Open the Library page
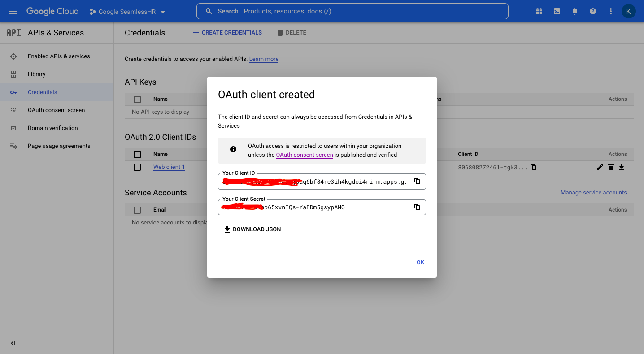Screen dimensions: 644x354 pyautogui.click(x=36, y=74)
